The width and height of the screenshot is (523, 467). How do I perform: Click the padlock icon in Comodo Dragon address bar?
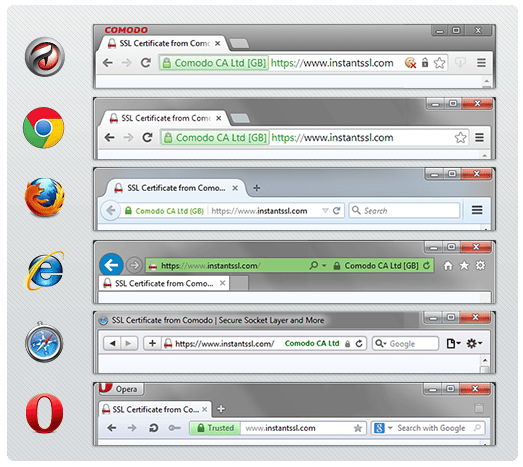coord(425,62)
